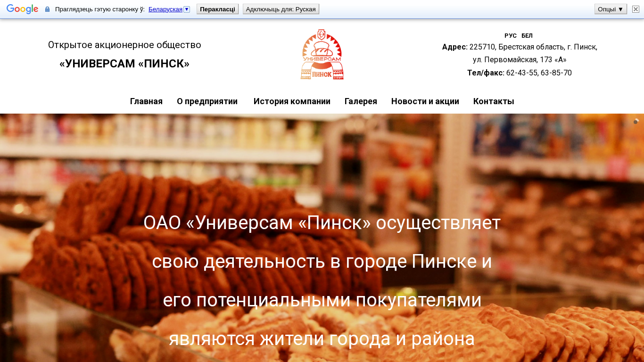Screen dimensions: 644x362
Task: Switch the site language to РУС
Action: coord(511,36)
